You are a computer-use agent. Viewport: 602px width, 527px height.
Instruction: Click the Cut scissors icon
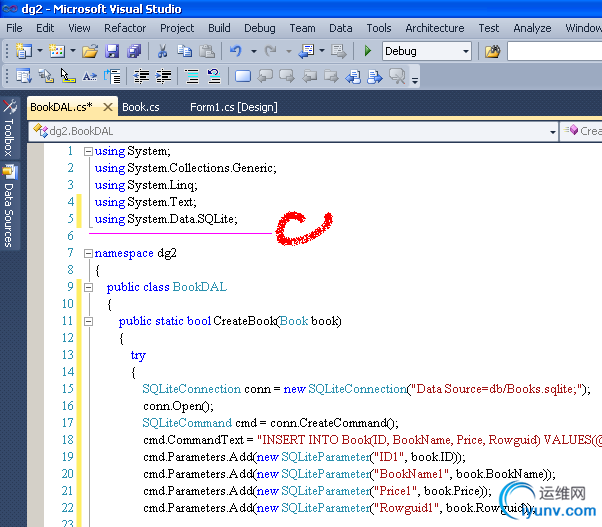click(x=163, y=51)
